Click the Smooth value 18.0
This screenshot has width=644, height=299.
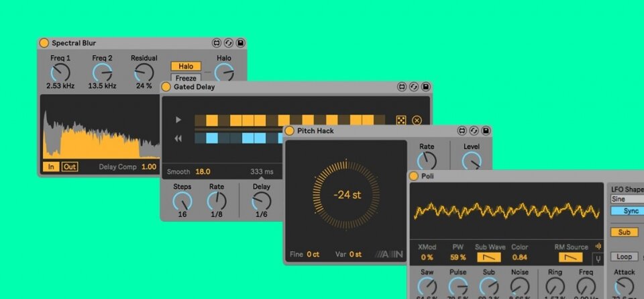[x=203, y=171]
